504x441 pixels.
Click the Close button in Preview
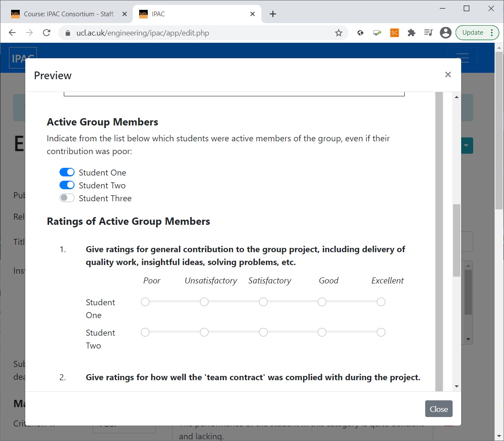click(x=438, y=409)
